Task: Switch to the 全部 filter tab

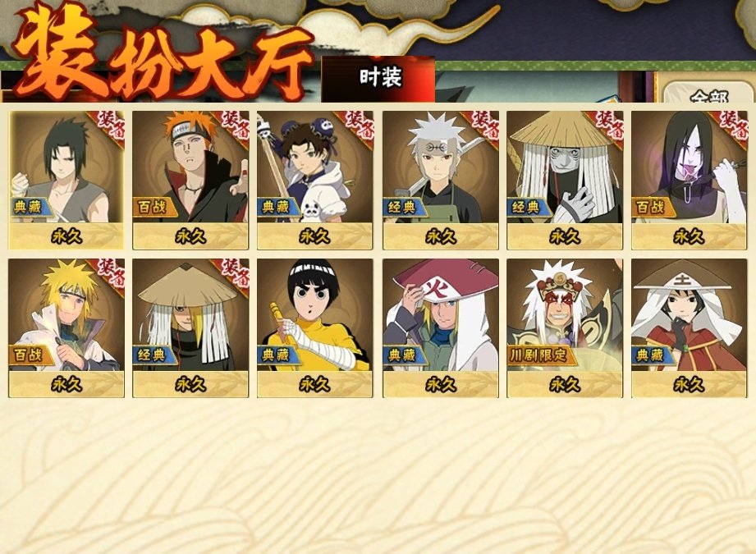Action: point(708,93)
